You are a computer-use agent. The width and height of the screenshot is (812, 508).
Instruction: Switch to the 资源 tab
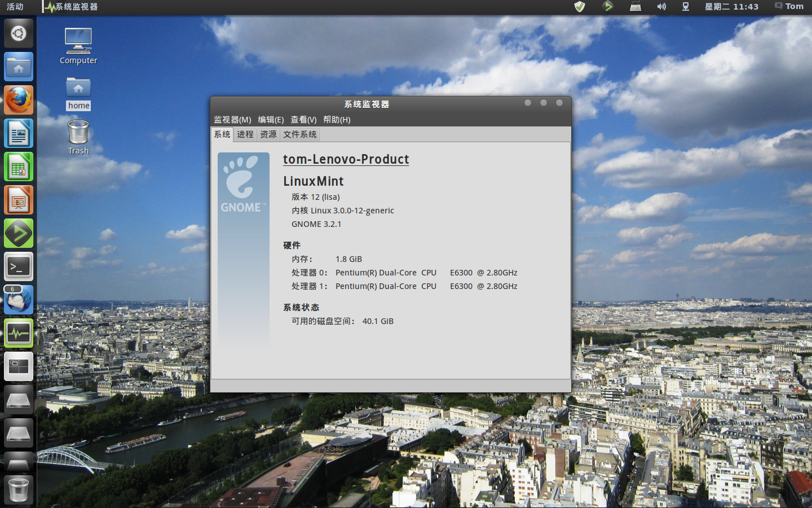pyautogui.click(x=268, y=134)
